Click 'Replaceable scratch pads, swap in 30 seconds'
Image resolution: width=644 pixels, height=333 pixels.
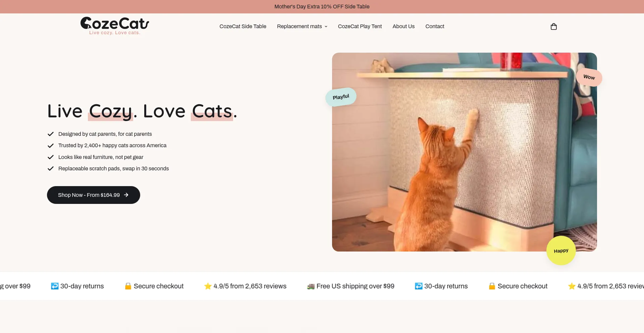pos(113,168)
